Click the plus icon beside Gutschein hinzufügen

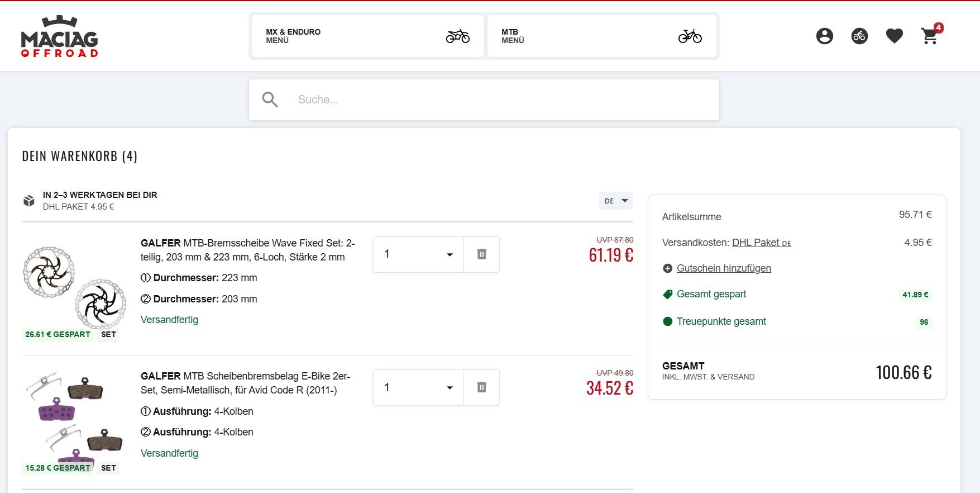point(667,268)
